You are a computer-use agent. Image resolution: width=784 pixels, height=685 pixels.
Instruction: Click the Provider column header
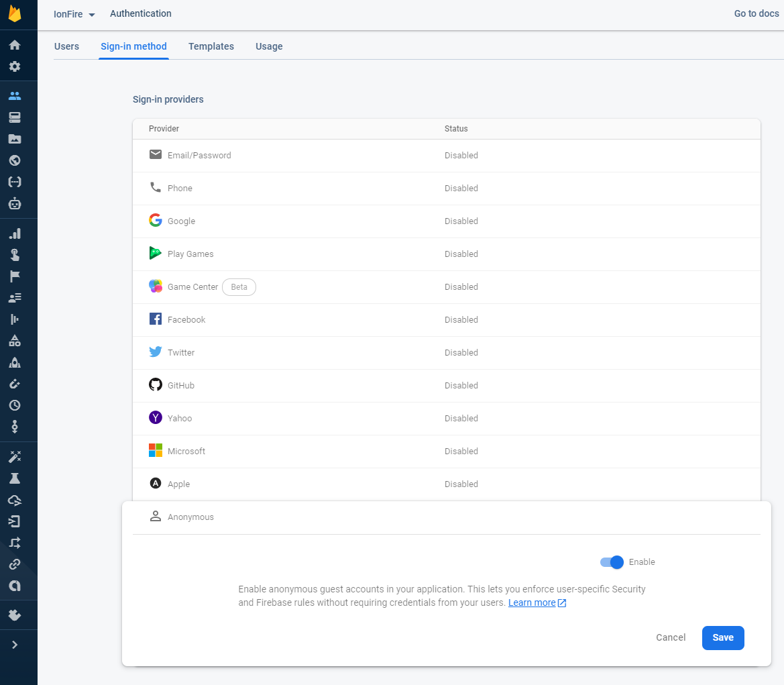click(164, 129)
